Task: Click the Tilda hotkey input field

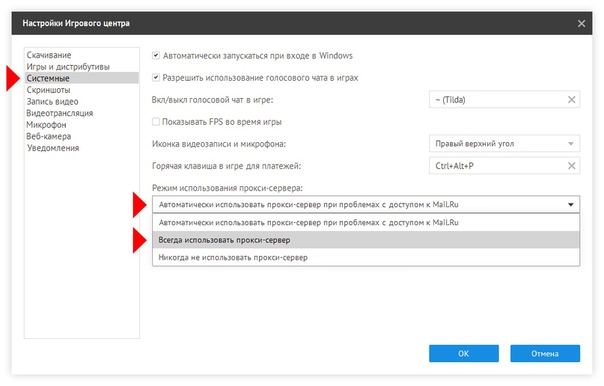Action: pyautogui.click(x=497, y=100)
